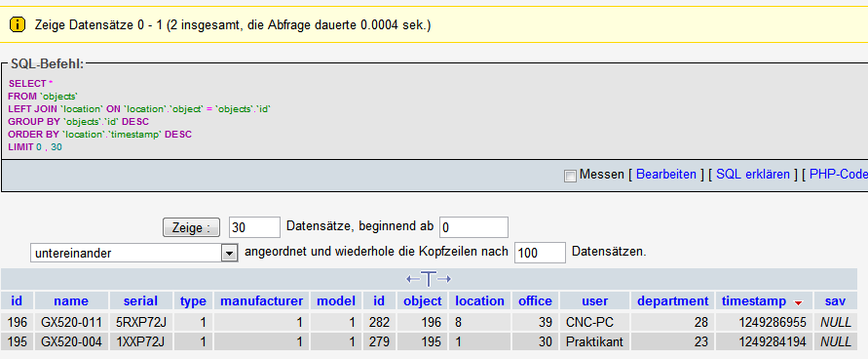Sort by the name column header

(x=71, y=300)
